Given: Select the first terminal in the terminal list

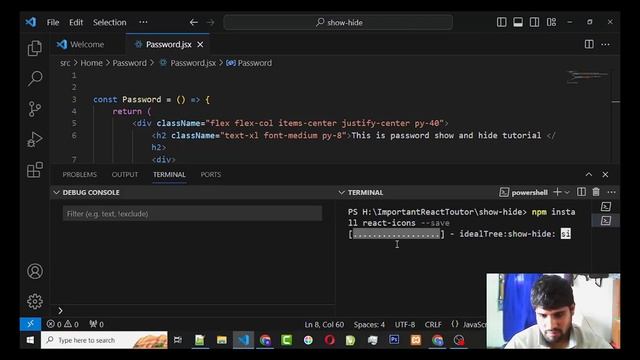Looking at the screenshot, I should (x=606, y=207).
